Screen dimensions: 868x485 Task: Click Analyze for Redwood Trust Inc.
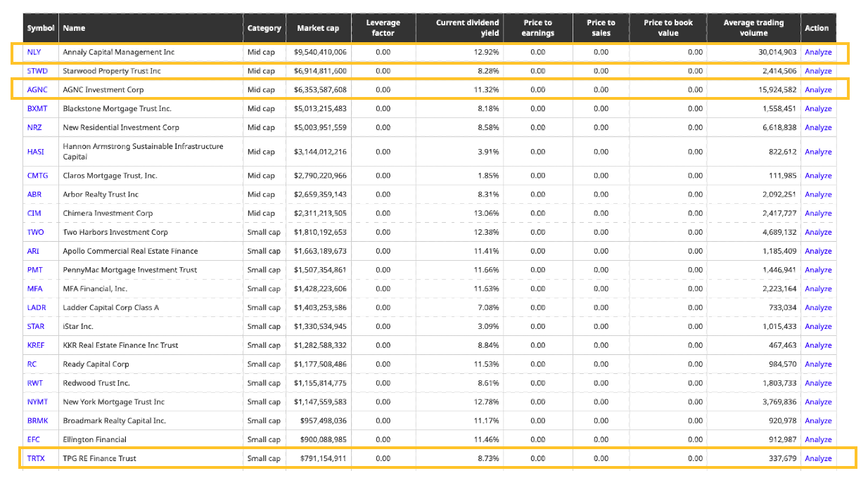(x=818, y=384)
